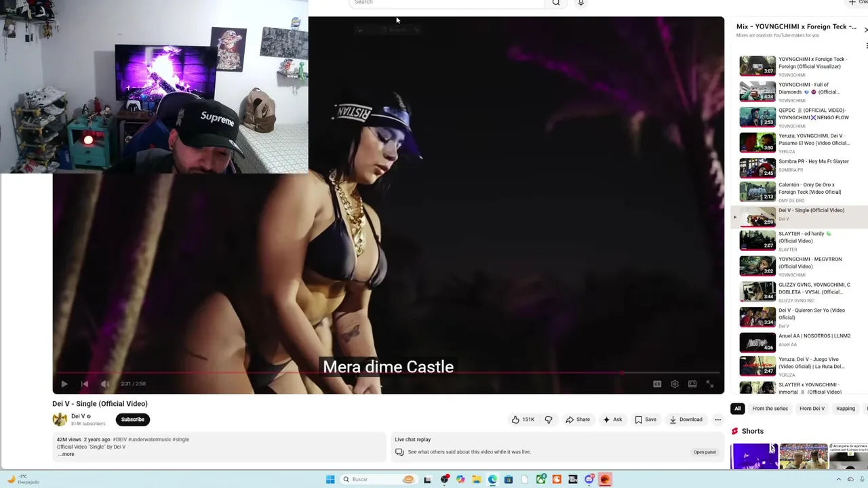
Task: Play YOVNGCHIMI x Foreign Teck - Foreign
Action: (800, 66)
